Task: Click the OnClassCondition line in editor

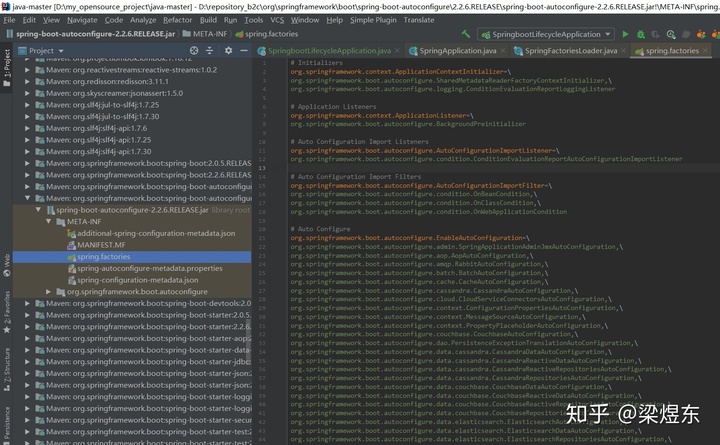Action: [415, 203]
